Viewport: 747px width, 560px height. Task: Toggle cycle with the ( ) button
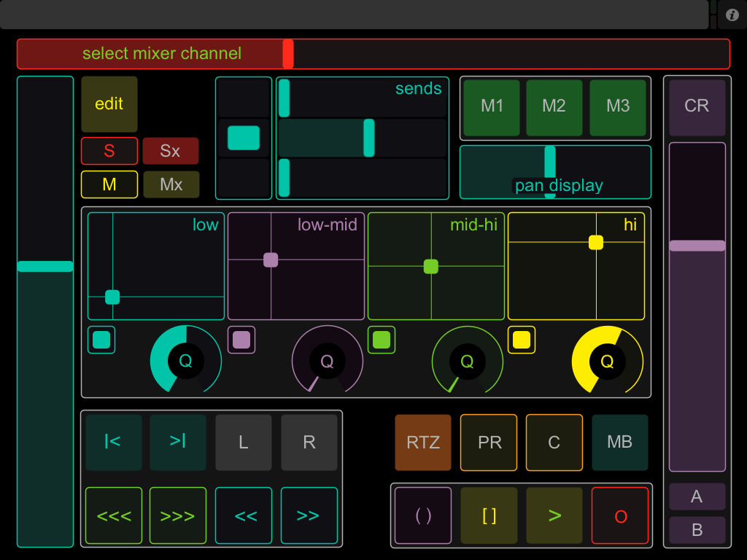click(423, 516)
